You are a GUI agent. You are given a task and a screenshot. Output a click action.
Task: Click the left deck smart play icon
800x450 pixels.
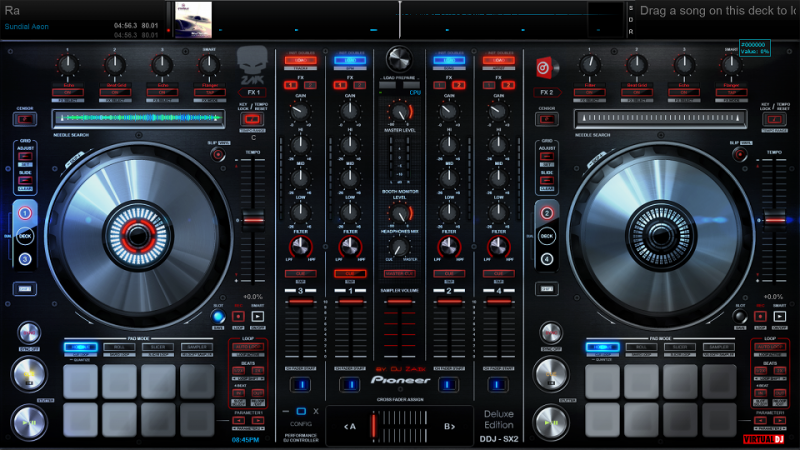click(258, 317)
